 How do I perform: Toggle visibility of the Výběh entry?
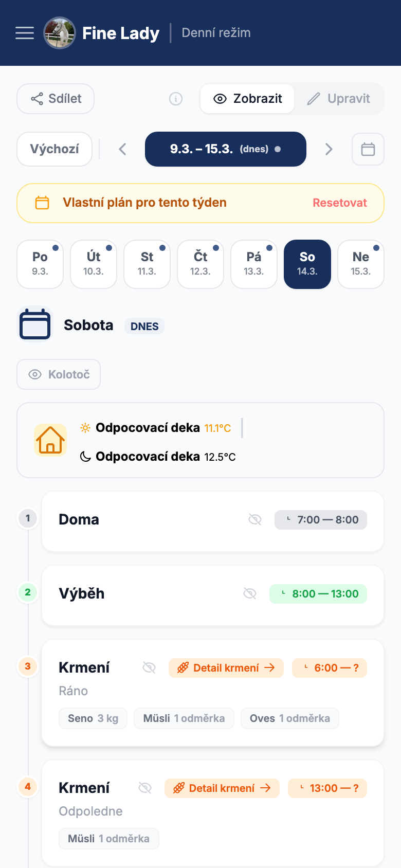[x=250, y=594]
